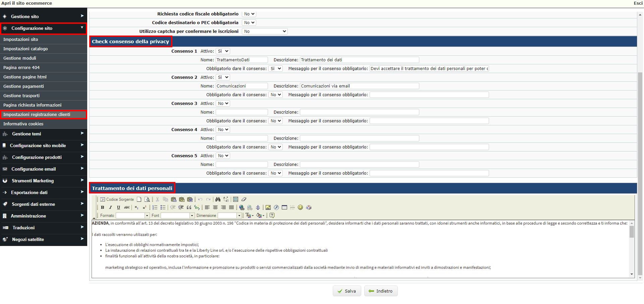This screenshot has height=304, width=644.
Task: Toggle italic formatting in the editor
Action: pyautogui.click(x=110, y=207)
